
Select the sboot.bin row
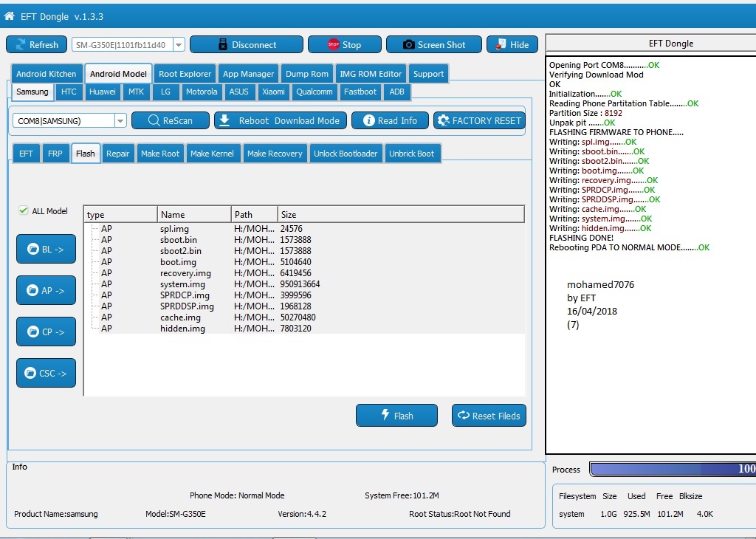coord(304,240)
